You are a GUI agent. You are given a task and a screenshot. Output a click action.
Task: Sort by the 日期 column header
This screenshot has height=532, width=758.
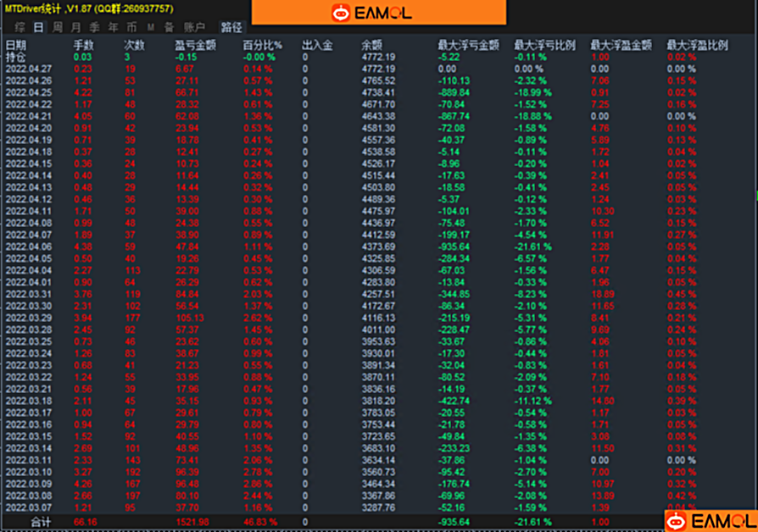[x=16, y=45]
